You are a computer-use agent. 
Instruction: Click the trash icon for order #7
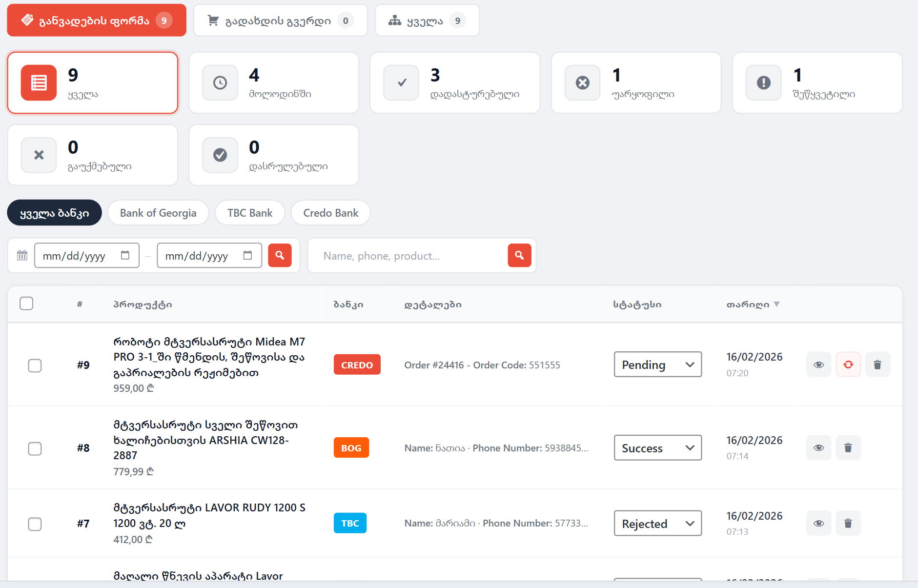(x=848, y=523)
